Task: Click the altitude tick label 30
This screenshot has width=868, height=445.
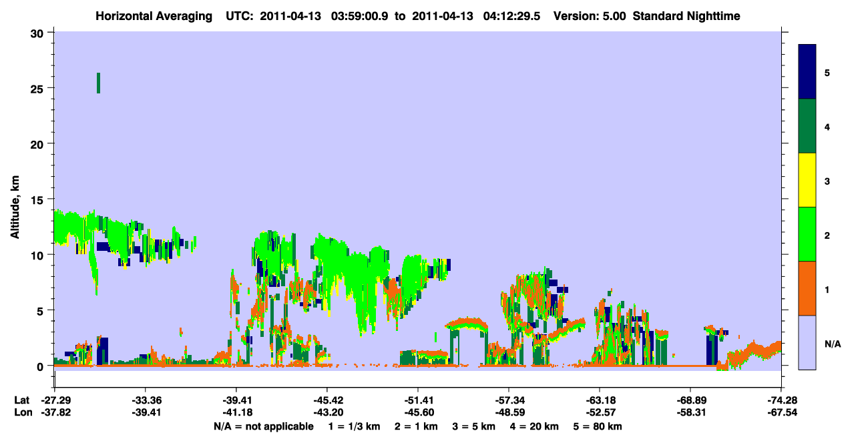Action: (39, 33)
